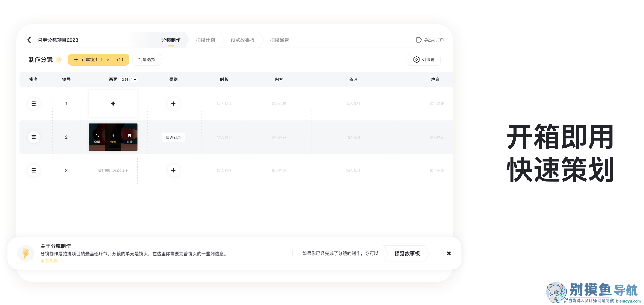Switch to the 拍摄计划 tab
Viewport: 644px width, 305px height.
[x=205, y=40]
